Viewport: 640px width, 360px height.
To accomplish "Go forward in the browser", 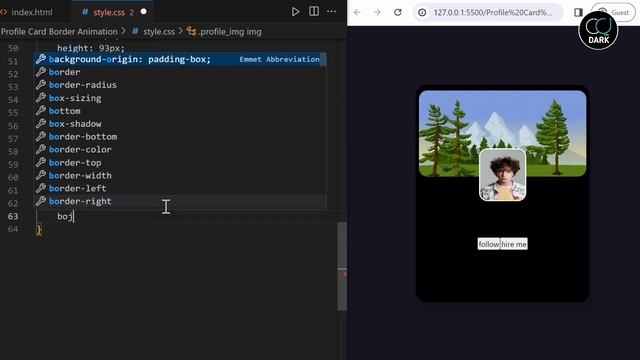I will [377, 12].
